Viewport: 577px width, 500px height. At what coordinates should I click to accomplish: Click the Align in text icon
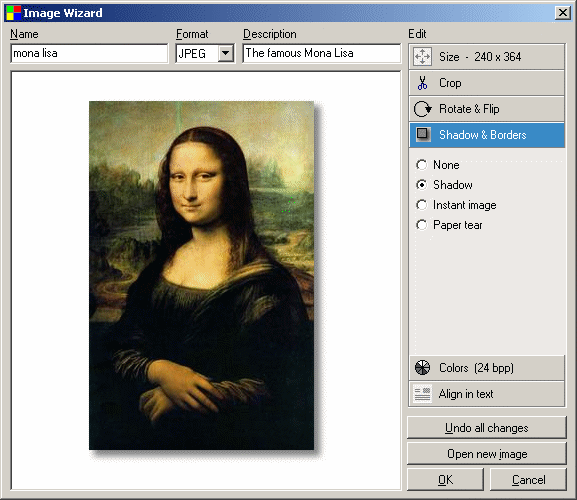pyautogui.click(x=422, y=394)
